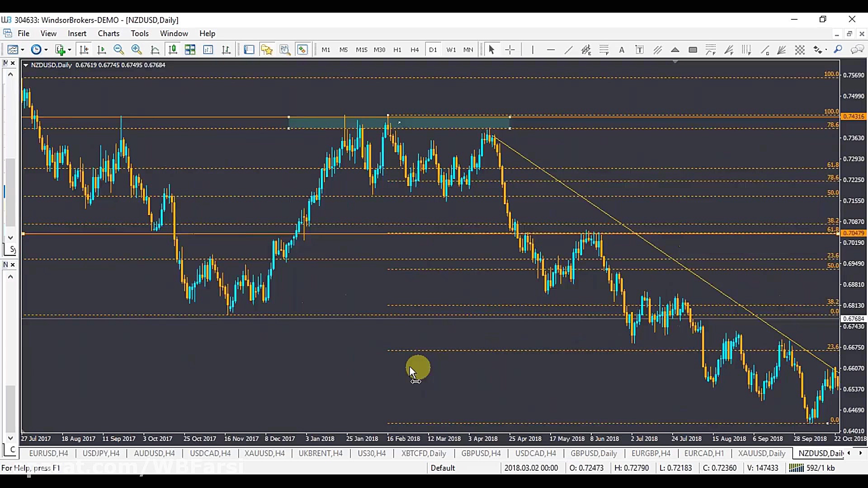Close the upper left M panel

point(13,63)
